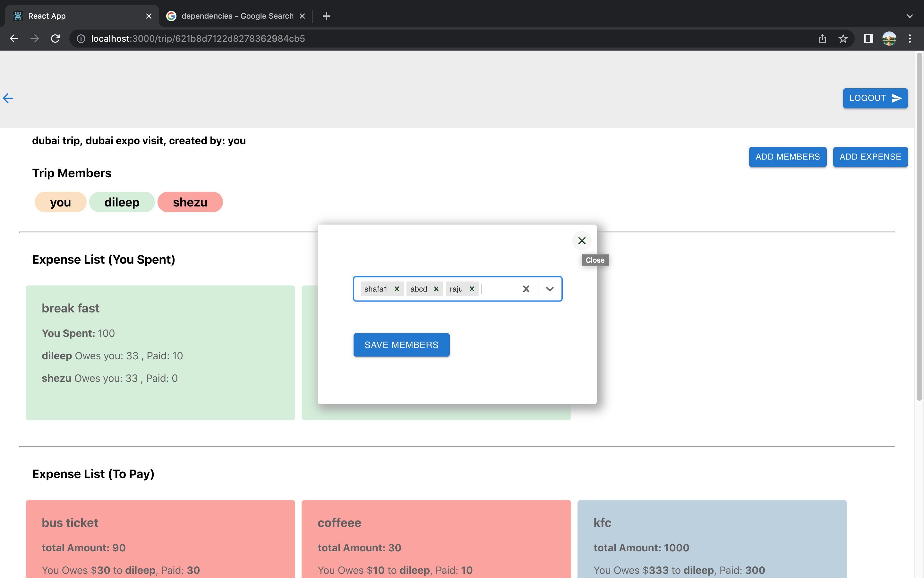Open the 'coffeee' expense card
This screenshot has height=578, width=924.
coord(436,539)
